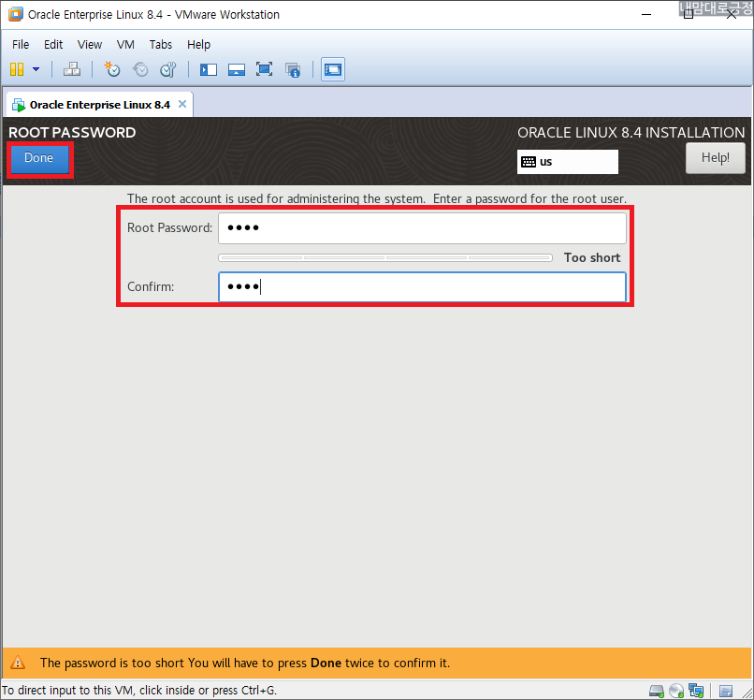Click the password strength bar
754x700 pixels.
pos(385,258)
